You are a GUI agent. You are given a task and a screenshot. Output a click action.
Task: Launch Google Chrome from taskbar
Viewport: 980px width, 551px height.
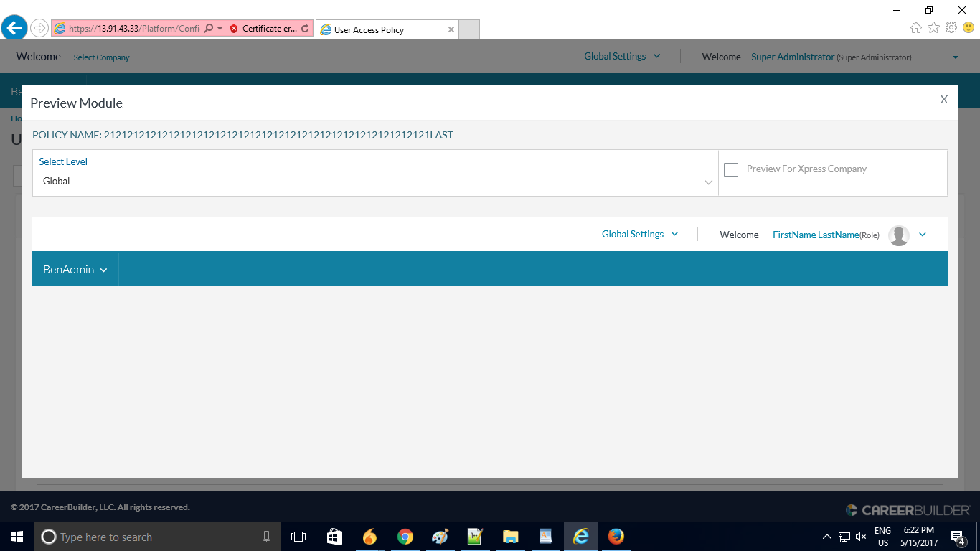tap(405, 537)
